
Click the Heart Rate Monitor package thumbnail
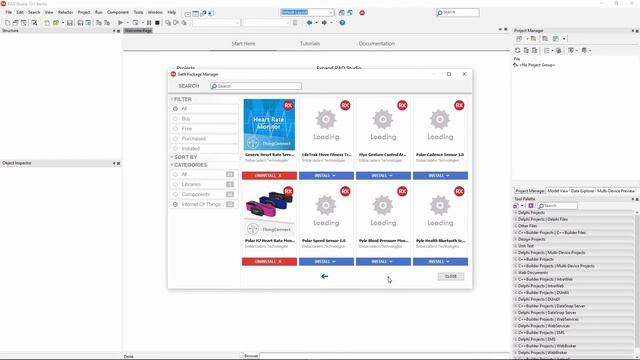pos(269,124)
